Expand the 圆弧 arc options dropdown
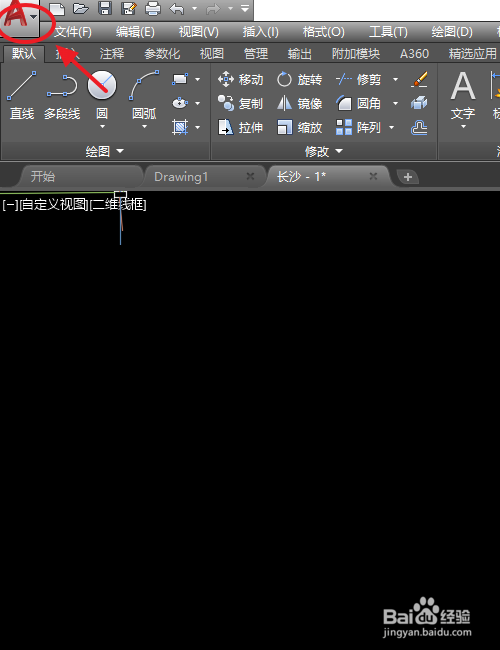The width and height of the screenshot is (500, 650). coord(144,126)
